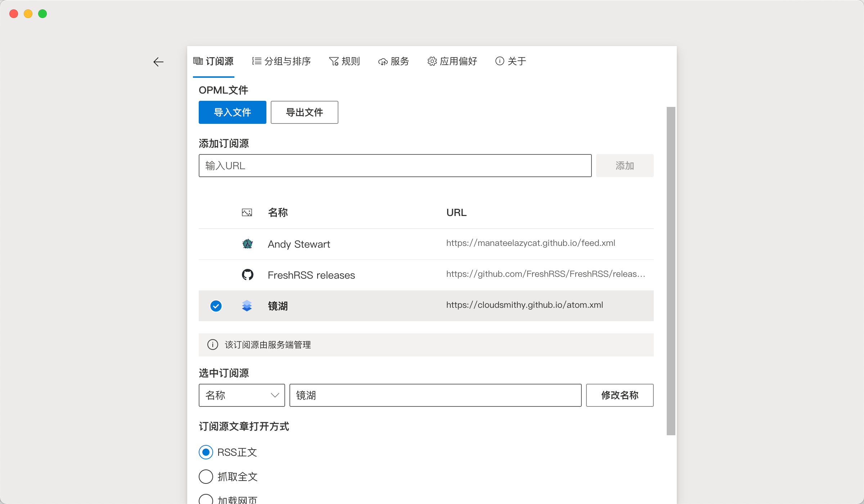Click the back arrow icon
Screen dimensions: 864x504
point(158,62)
